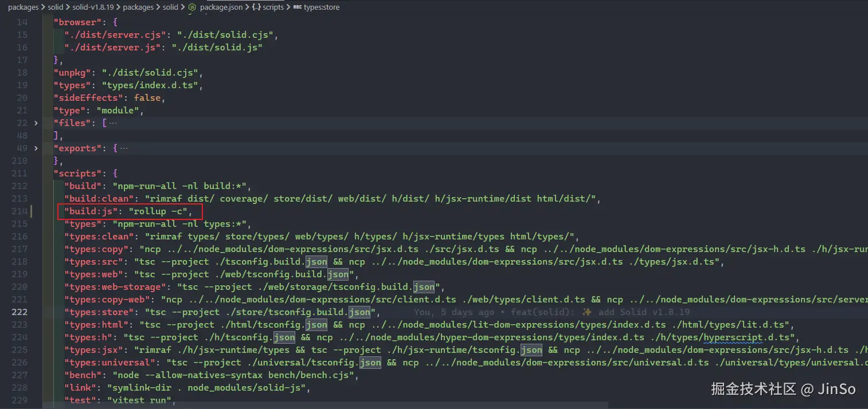The height and width of the screenshot is (409, 868).
Task: Click the scripts object icon in breadcrumbs
Action: (256, 7)
